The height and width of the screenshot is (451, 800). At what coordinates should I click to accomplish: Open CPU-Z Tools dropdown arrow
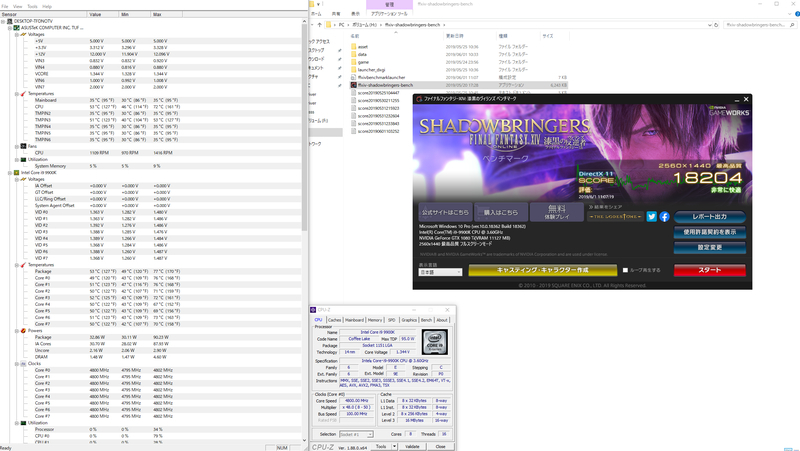tap(394, 446)
